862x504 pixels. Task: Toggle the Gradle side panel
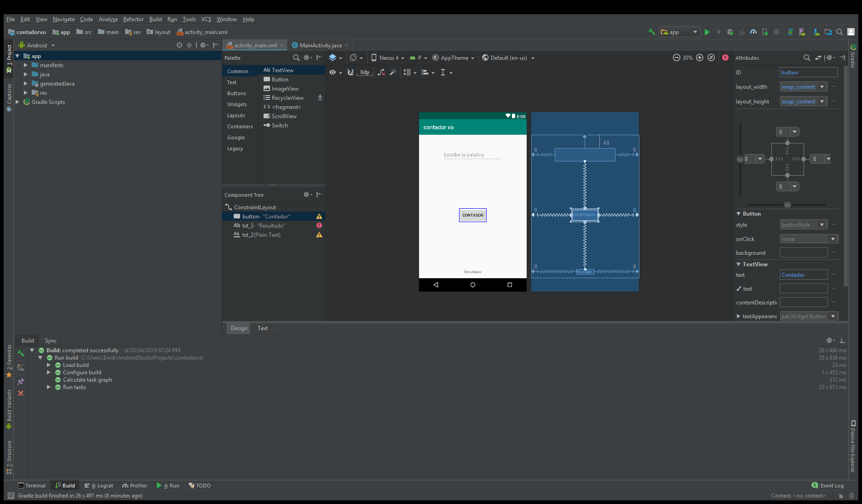(853, 56)
